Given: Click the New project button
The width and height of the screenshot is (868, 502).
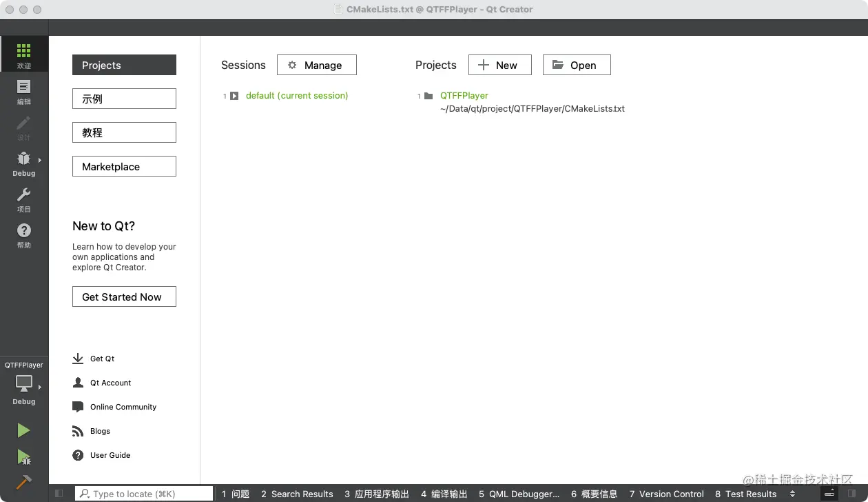Looking at the screenshot, I should pyautogui.click(x=500, y=65).
